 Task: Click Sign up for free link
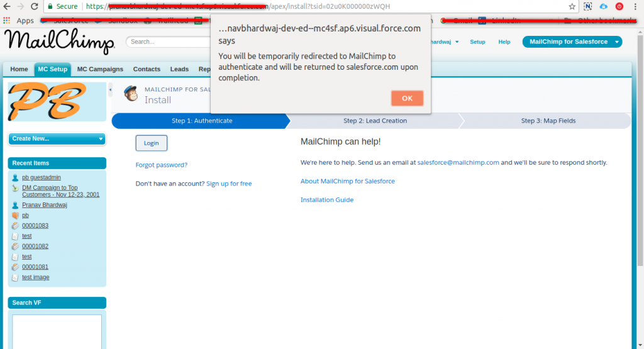point(229,184)
